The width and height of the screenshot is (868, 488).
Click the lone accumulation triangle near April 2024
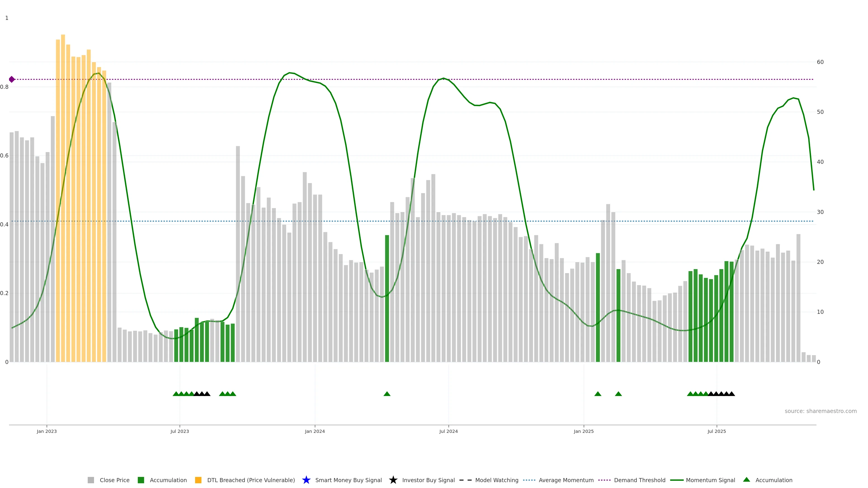click(x=387, y=394)
